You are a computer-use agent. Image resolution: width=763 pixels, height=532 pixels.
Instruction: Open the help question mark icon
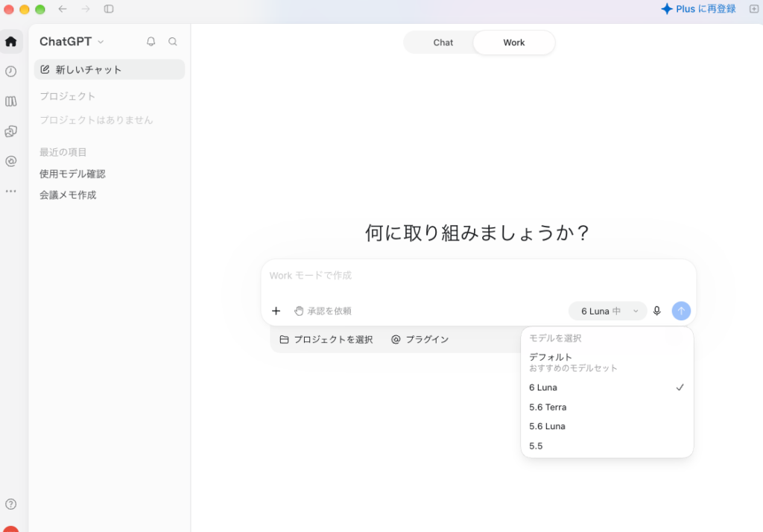point(10,504)
